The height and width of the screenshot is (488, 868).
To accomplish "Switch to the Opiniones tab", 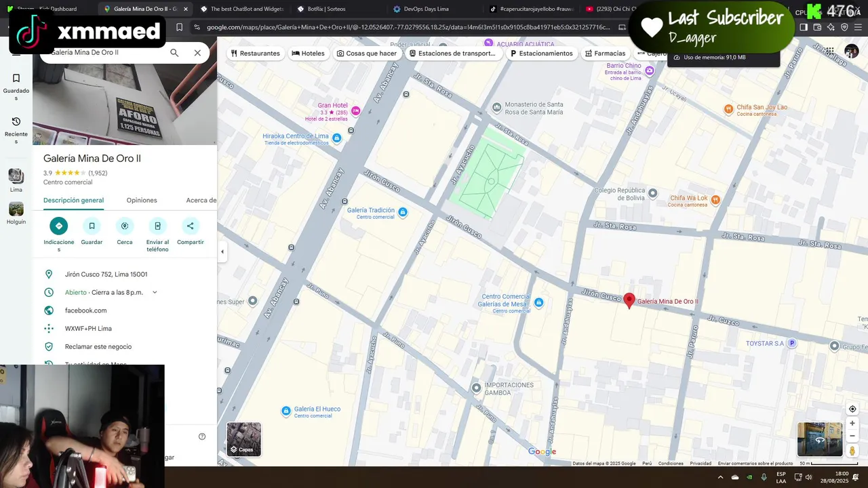I will coord(142,200).
